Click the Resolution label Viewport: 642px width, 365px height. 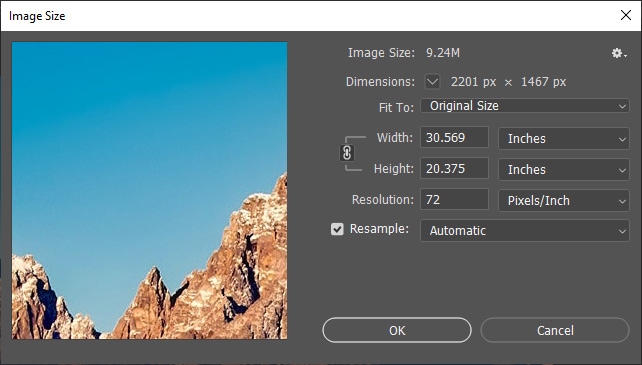383,200
